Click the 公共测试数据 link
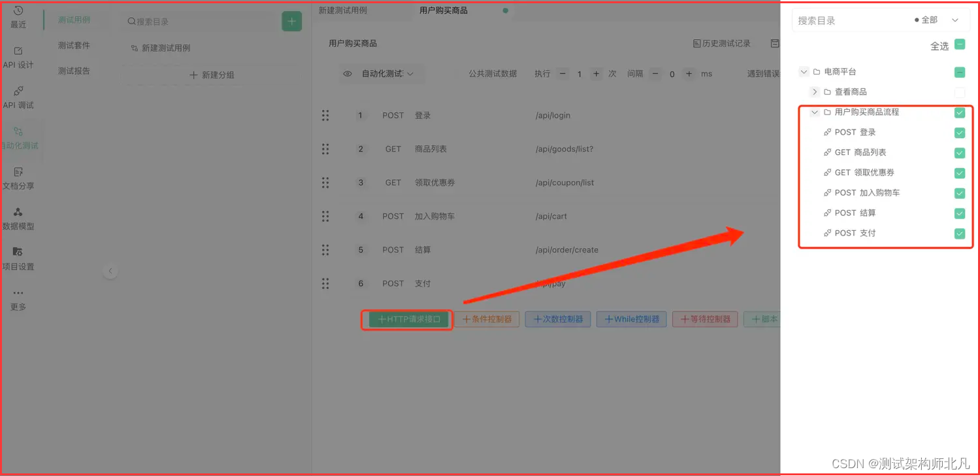The width and height of the screenshot is (980, 476). pos(493,74)
